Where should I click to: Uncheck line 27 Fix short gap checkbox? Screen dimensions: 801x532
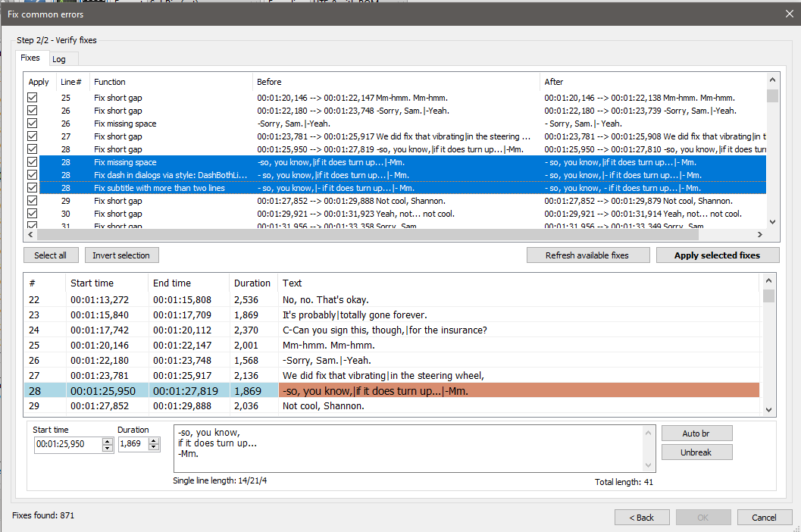pos(32,136)
